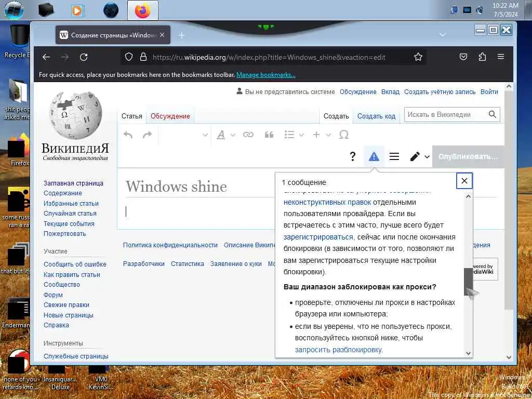Screen dimensions: 532x399
Task: Close the Создание страницы tab
Action: pos(162,35)
